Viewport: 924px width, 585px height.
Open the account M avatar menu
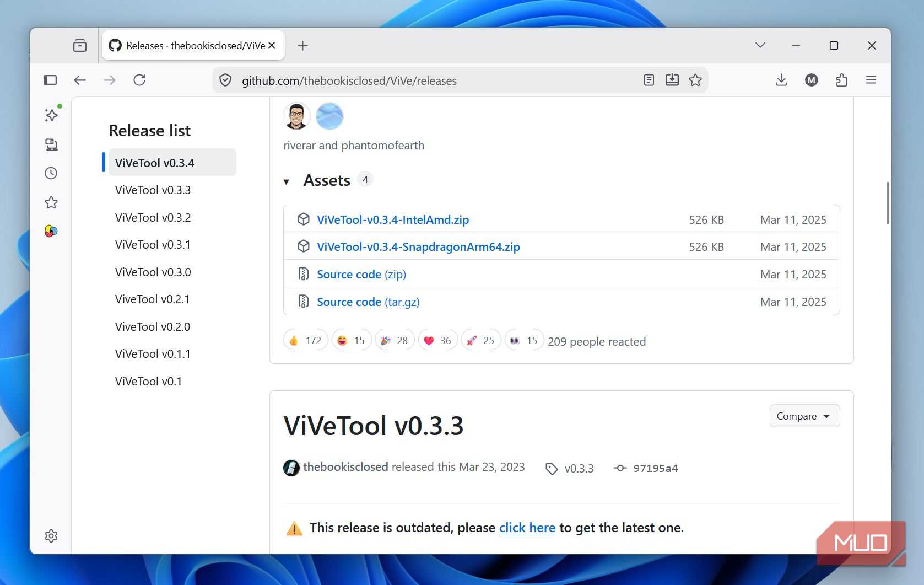[x=812, y=80]
